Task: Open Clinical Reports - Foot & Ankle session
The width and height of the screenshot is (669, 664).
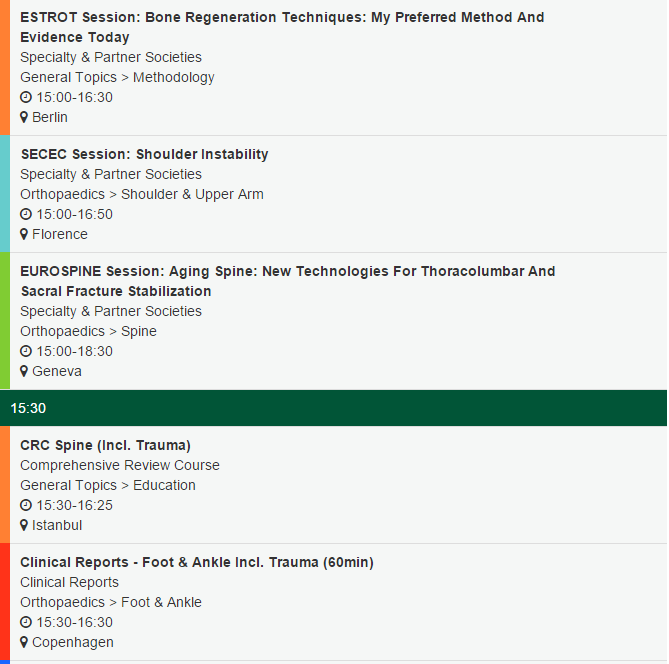Action: click(x=196, y=562)
